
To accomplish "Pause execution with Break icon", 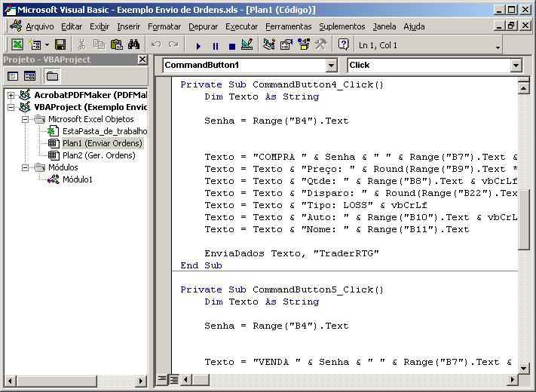I will 216,46.
